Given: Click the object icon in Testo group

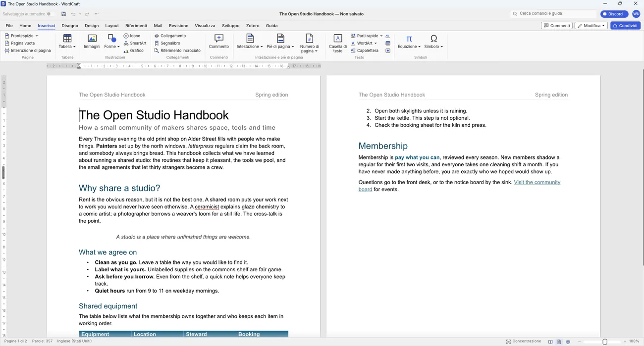Looking at the screenshot, I should [387, 50].
